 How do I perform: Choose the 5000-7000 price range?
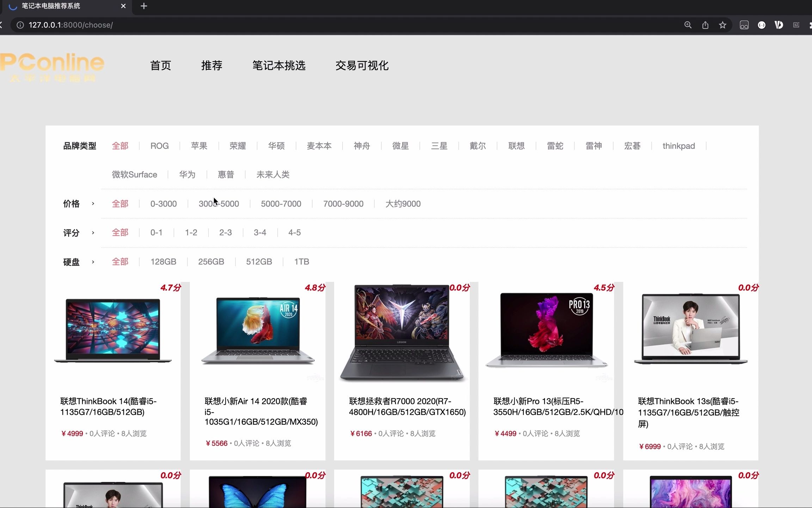point(281,204)
